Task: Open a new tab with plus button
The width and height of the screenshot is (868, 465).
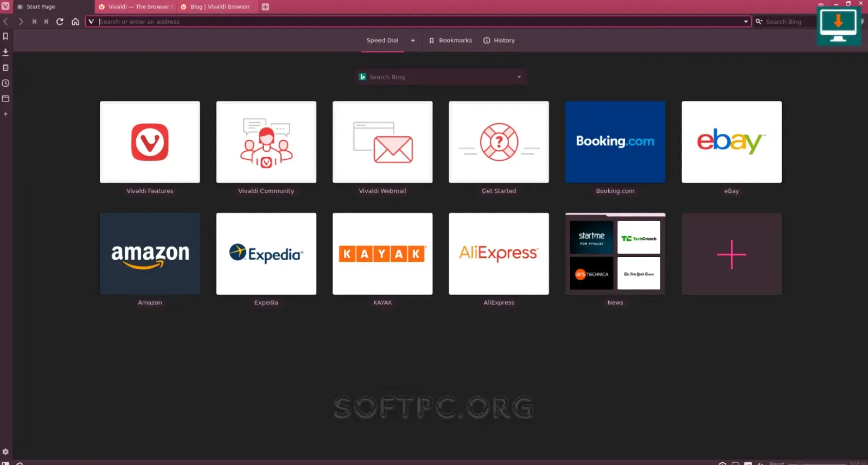Action: pos(265,7)
